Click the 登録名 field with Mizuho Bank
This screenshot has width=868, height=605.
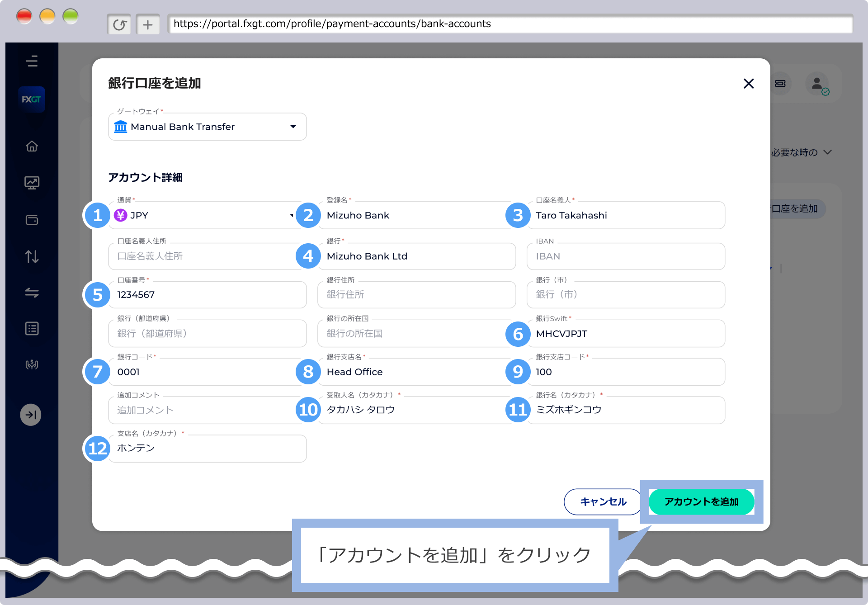tap(416, 215)
